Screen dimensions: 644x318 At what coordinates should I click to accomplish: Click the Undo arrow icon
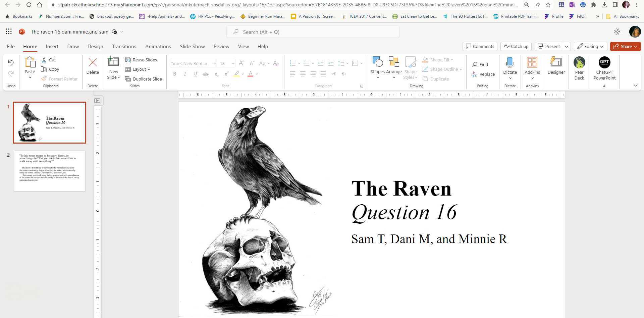11,63
